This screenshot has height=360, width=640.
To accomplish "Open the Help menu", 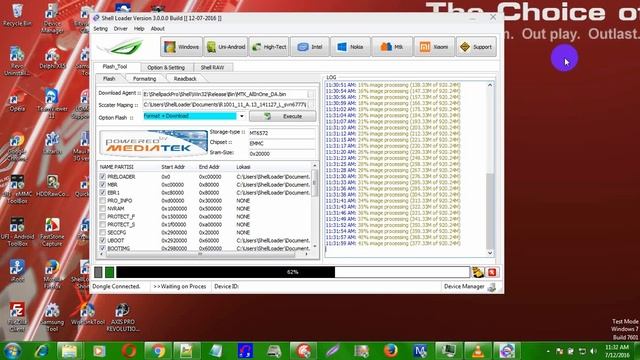I will 139,29.
